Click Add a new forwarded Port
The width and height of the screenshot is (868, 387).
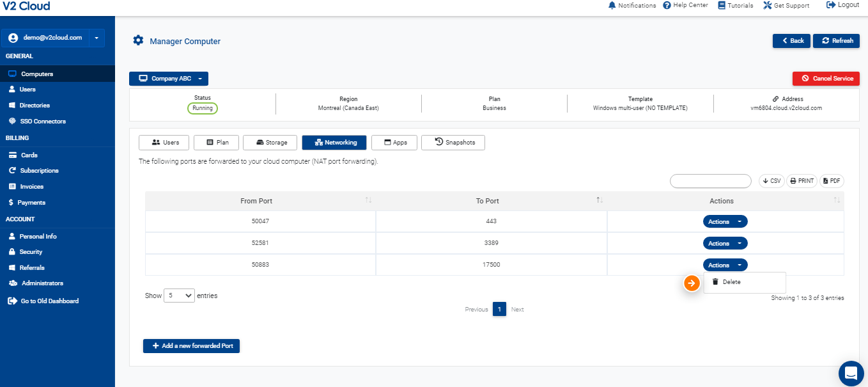[x=191, y=346]
